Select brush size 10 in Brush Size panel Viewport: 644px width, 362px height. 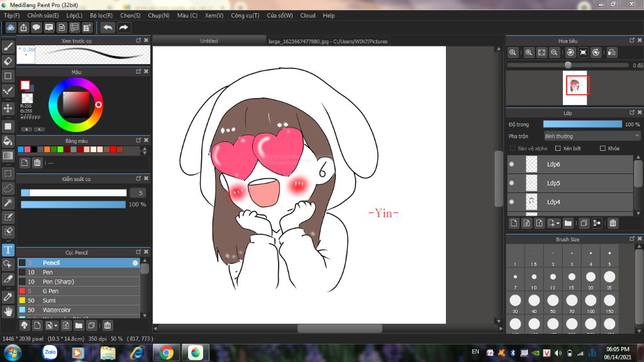point(534,280)
